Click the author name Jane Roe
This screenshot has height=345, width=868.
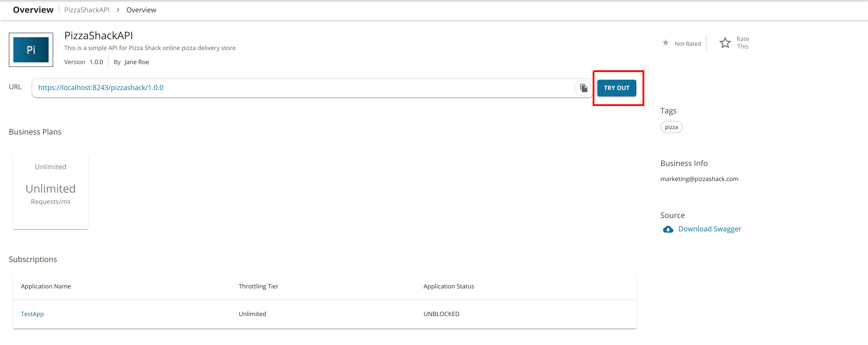tap(136, 62)
